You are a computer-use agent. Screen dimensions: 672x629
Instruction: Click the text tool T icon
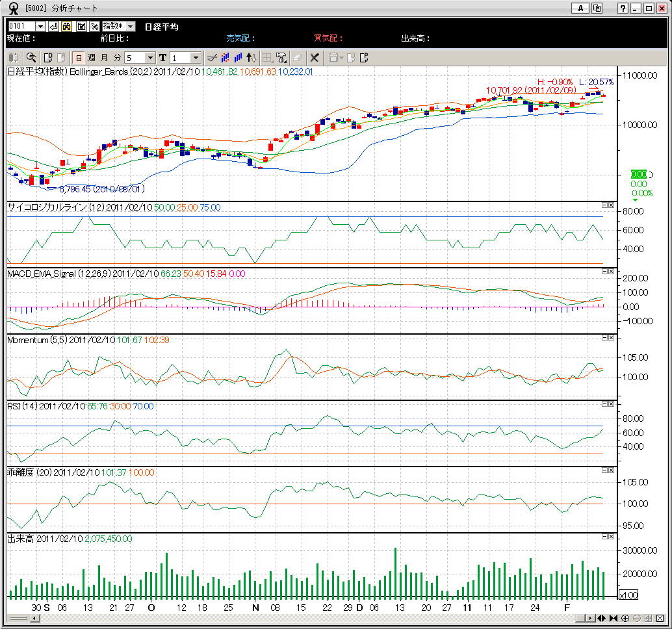point(162,57)
